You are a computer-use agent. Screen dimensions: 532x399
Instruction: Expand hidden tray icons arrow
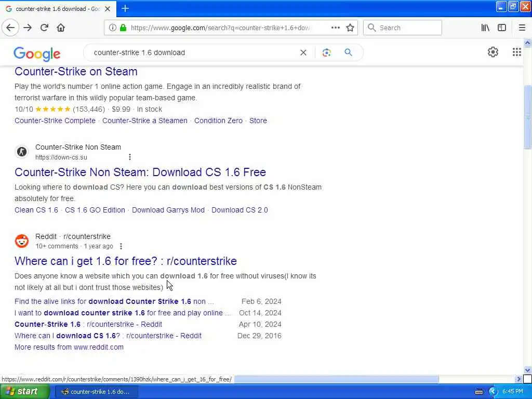[493, 392]
